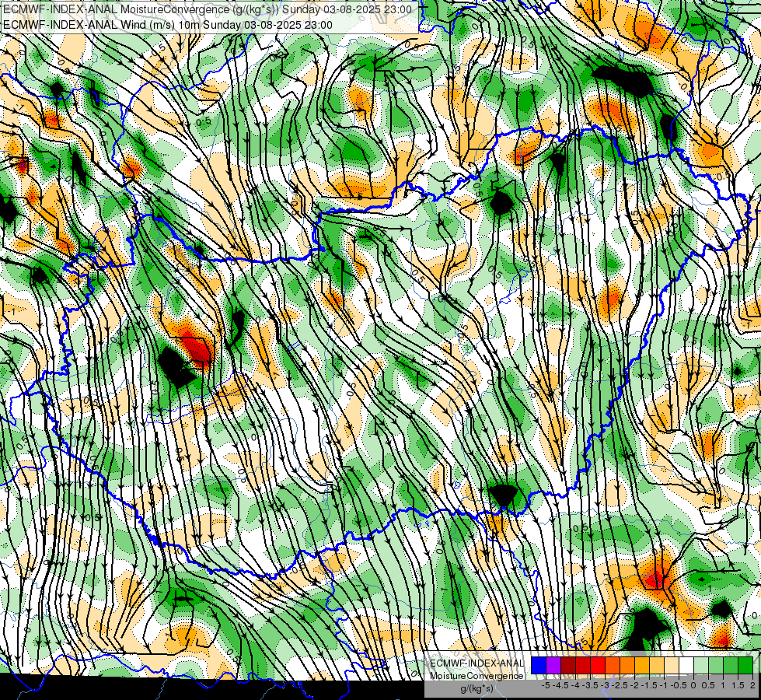The image size is (761, 700).
Task: Pick the orange swatch between -2.5 and -2
Action: (x=627, y=665)
